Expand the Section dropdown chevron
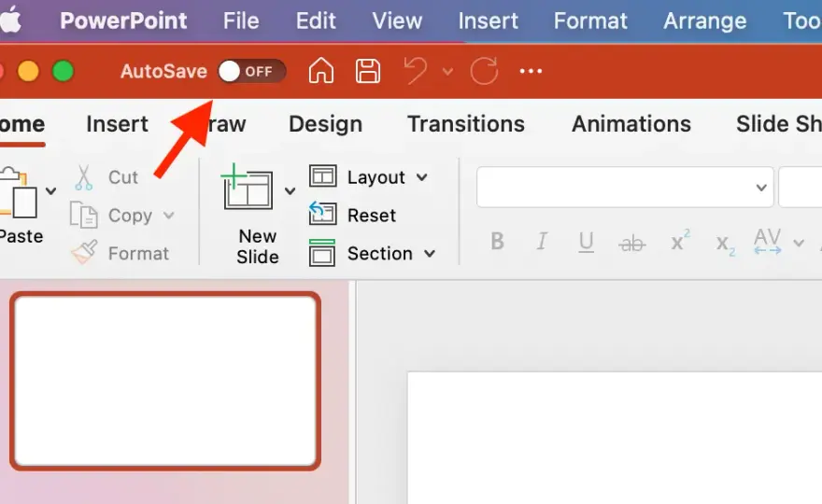822x504 pixels. [430, 254]
